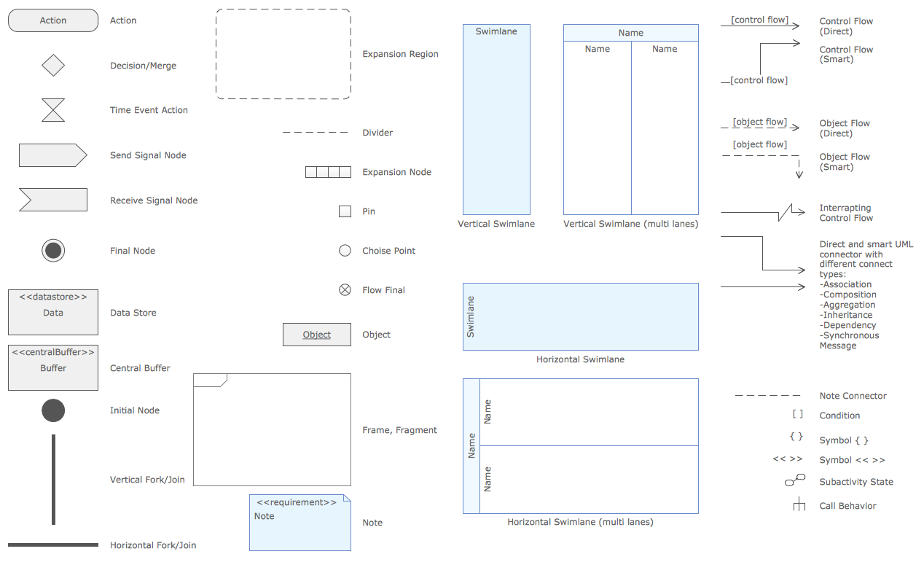Image resolution: width=924 pixels, height=562 pixels.
Task: Pick the Decision/Merge diamond shape
Action: pos(53,65)
